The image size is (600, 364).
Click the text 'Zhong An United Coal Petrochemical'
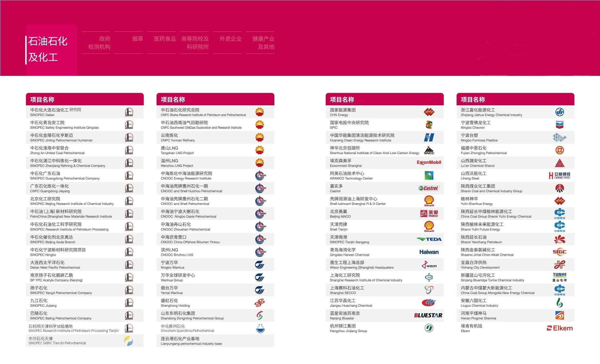(57, 153)
